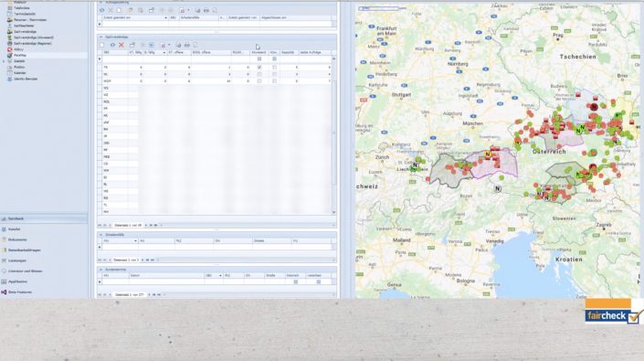Screen dimensions: 644x361
Task: Toggle the second checkbox in the WL row
Action: pos(274,74)
